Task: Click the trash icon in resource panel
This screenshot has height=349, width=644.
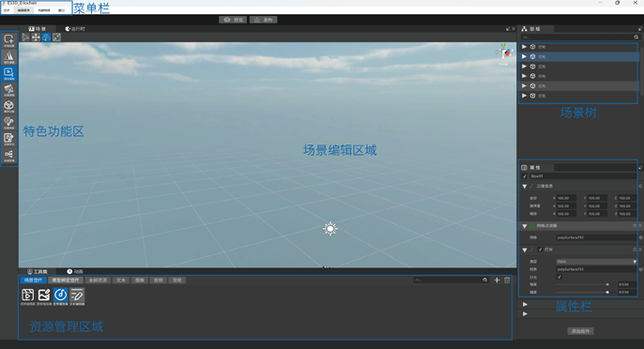Action: pyautogui.click(x=507, y=280)
